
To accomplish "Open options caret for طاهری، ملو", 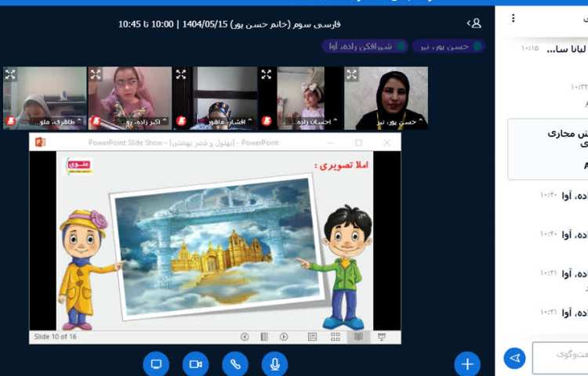I will [79, 121].
